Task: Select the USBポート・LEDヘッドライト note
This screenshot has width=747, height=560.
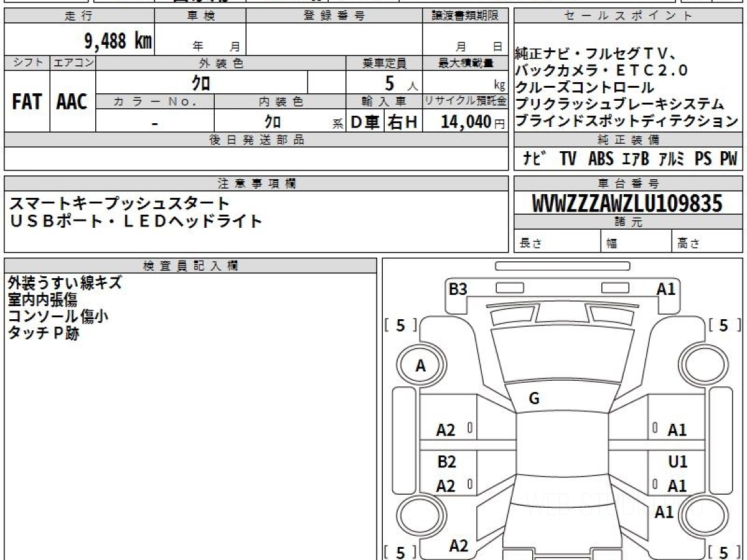Action: (136, 221)
